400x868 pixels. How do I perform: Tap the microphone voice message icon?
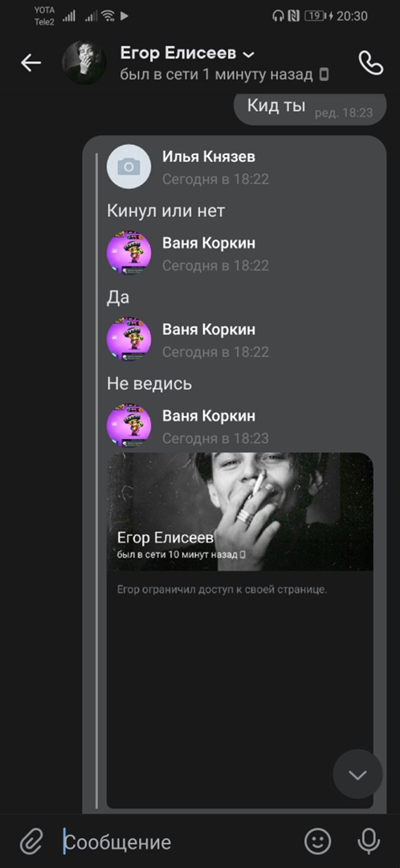[x=369, y=842]
